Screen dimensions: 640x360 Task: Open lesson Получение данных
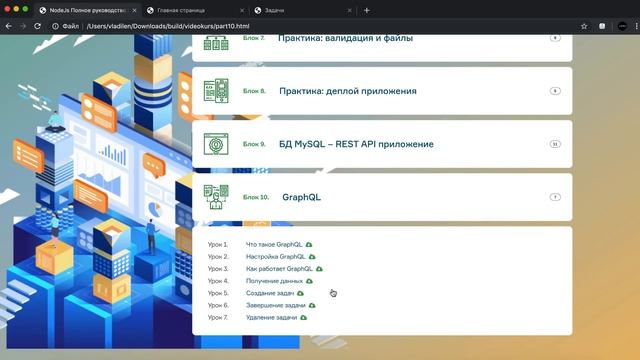(x=274, y=281)
